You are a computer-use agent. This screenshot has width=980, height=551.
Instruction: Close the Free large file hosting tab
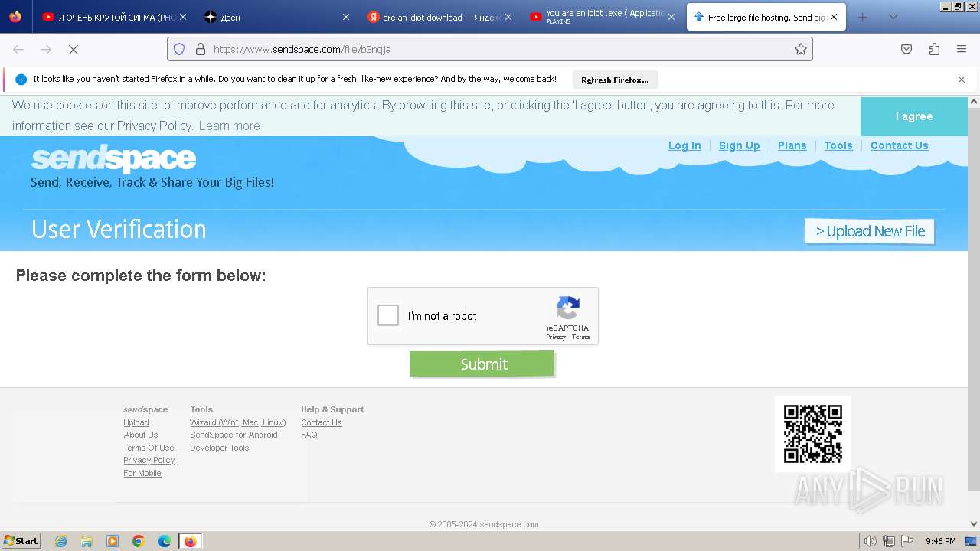click(x=833, y=17)
